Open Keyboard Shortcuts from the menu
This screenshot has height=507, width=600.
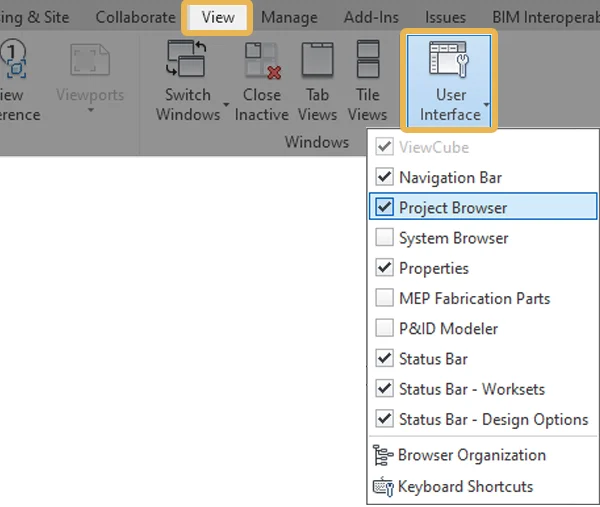click(465, 487)
